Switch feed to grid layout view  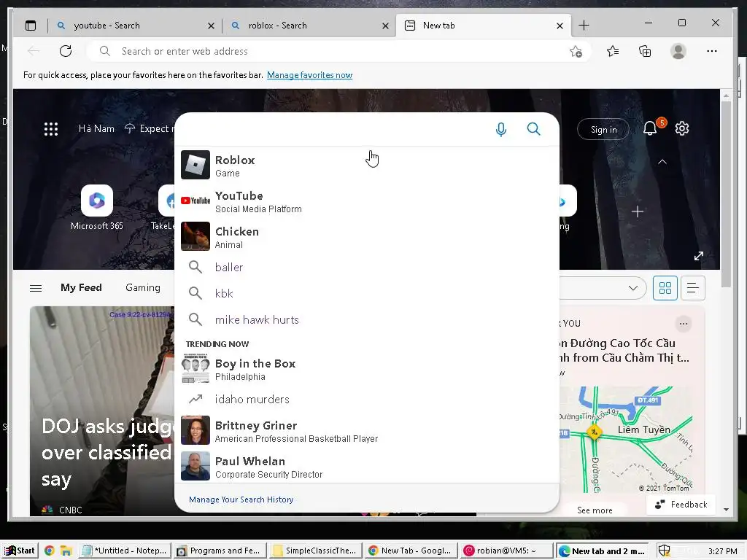[x=665, y=288]
